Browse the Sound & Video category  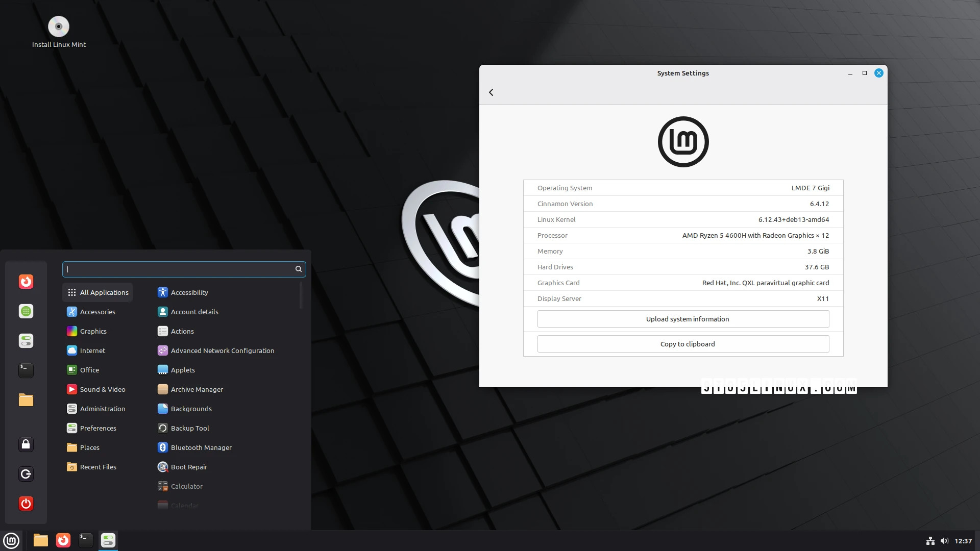tap(102, 389)
